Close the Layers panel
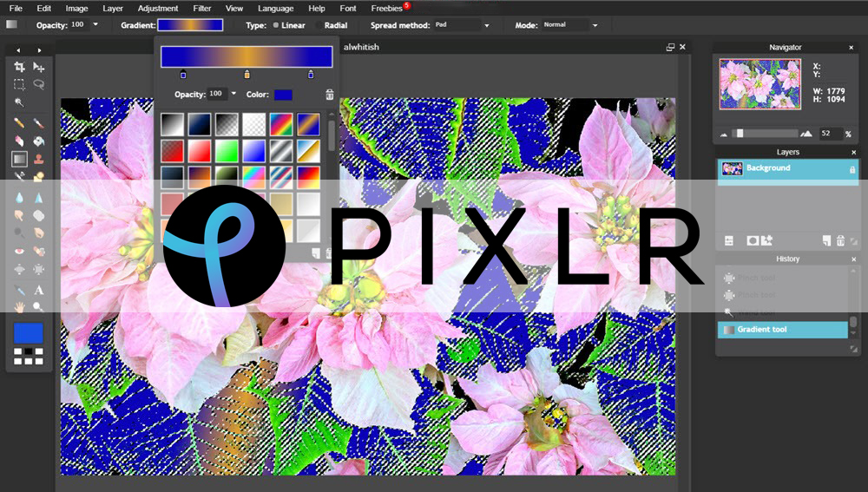The image size is (868, 492). pyautogui.click(x=853, y=152)
